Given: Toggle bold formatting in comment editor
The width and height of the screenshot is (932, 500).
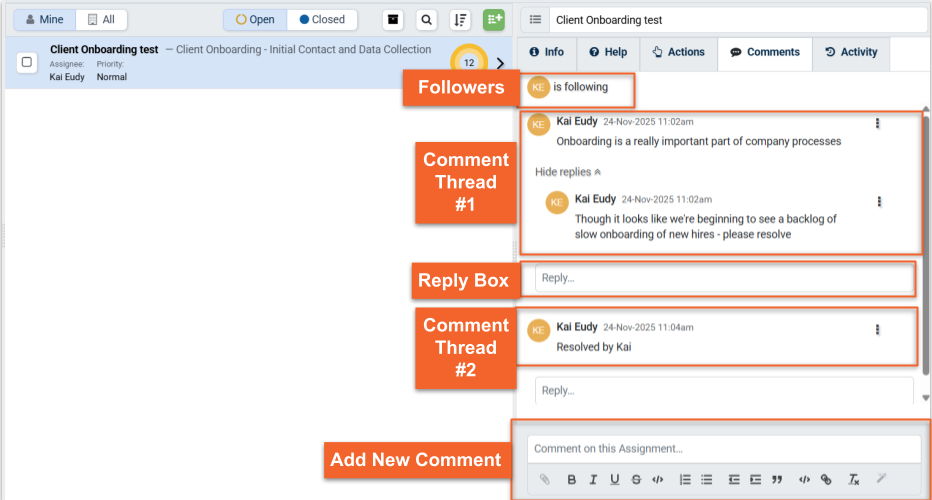Looking at the screenshot, I should [572, 480].
